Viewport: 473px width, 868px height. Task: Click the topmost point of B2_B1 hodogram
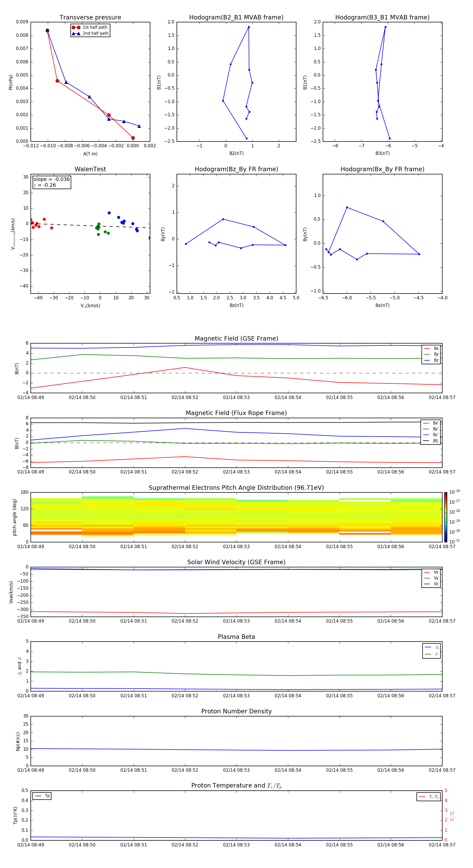tap(249, 27)
